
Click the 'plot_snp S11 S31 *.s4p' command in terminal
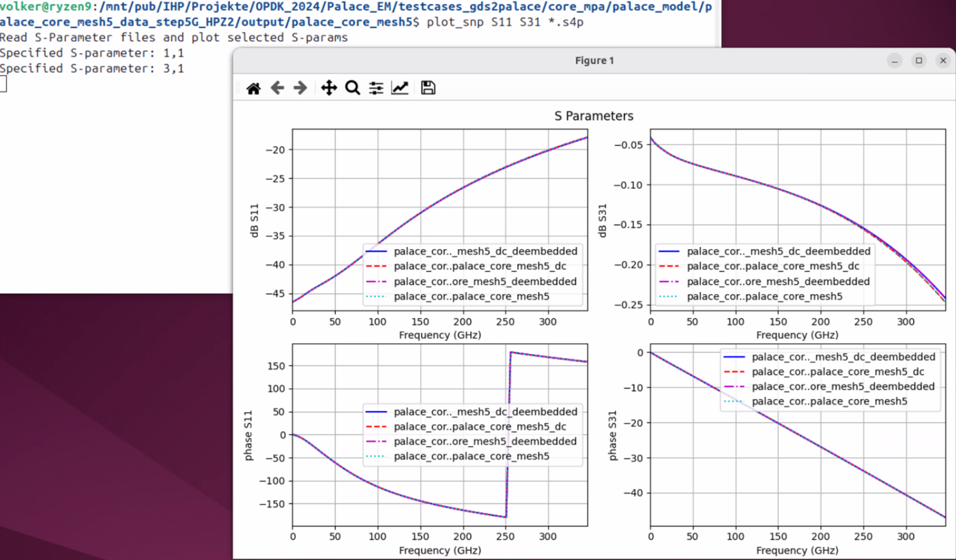coord(505,22)
